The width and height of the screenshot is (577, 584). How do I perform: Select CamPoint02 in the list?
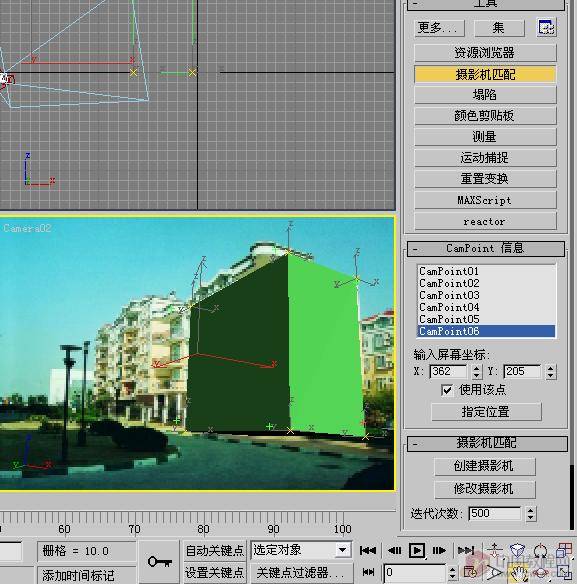(486, 283)
